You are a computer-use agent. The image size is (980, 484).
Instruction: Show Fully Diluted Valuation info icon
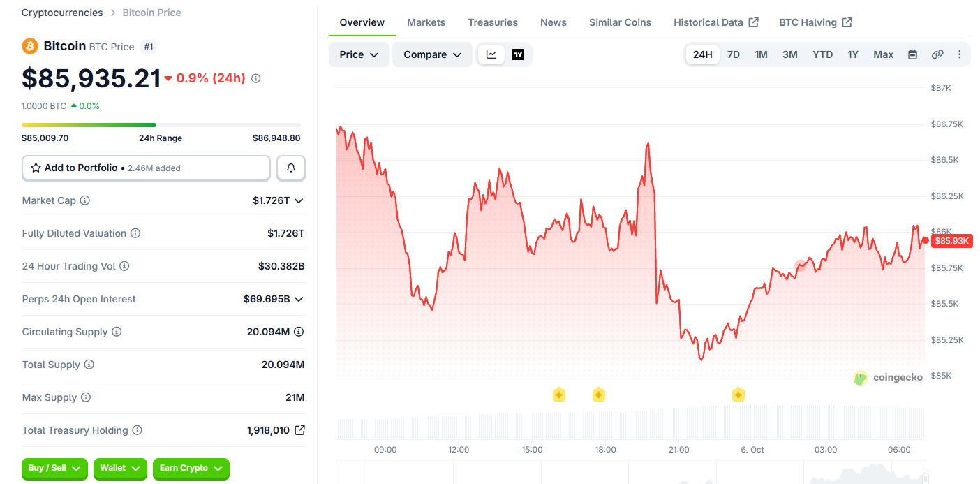pos(135,233)
